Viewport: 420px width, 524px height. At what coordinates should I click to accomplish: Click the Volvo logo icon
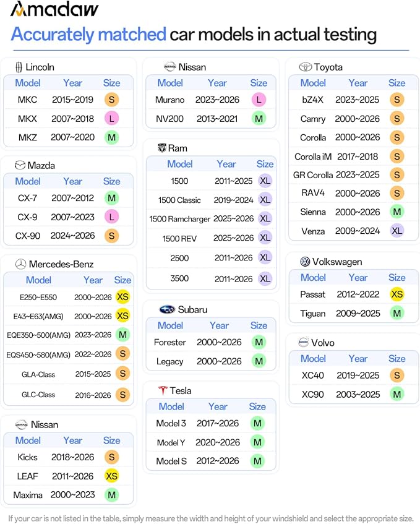(303, 342)
